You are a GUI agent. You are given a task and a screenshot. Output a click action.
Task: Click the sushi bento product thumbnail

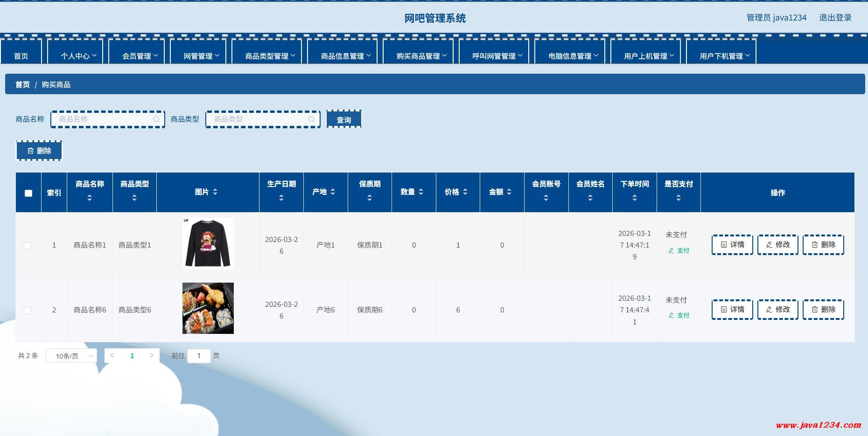pyautogui.click(x=208, y=308)
